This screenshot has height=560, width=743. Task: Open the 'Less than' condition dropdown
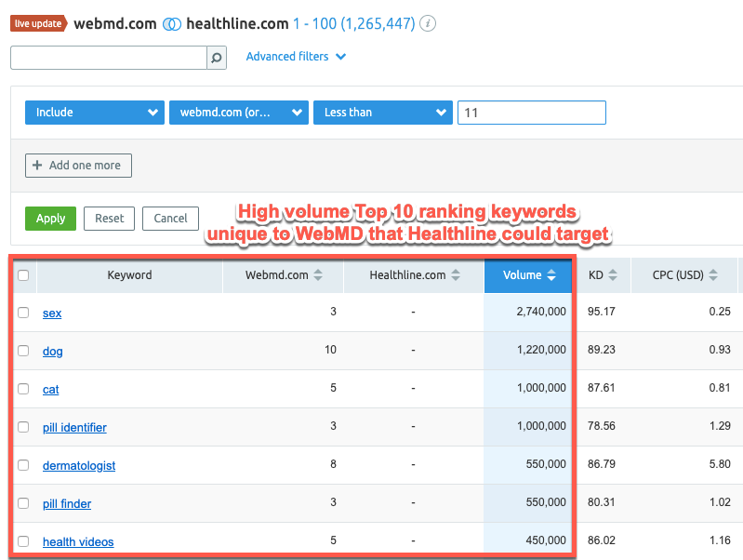[x=383, y=113]
